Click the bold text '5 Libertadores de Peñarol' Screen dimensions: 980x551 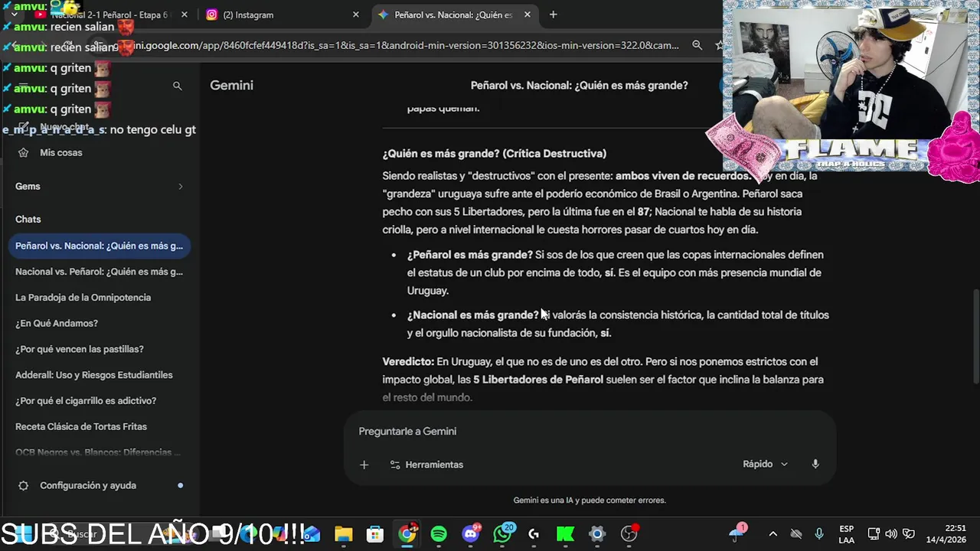[538, 380]
